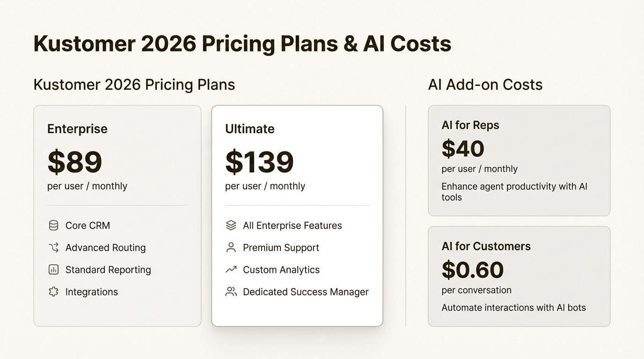Open the AI for Customers card title

point(486,246)
